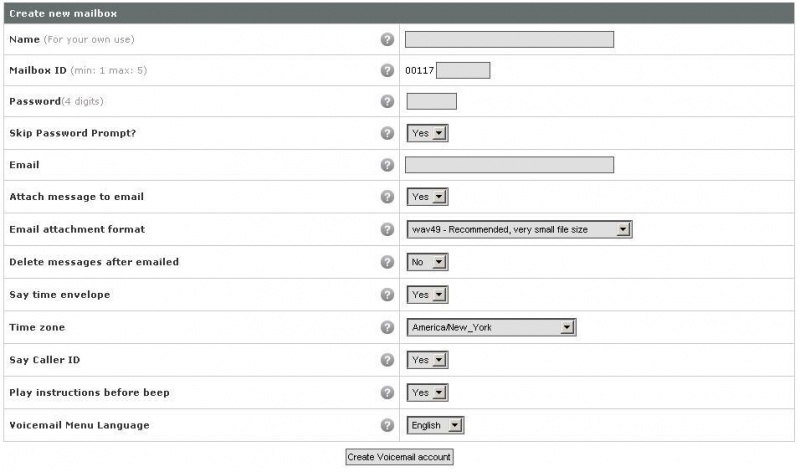This screenshot has height=472, width=800.
Task: Focus the Name text input field
Action: tap(509, 39)
